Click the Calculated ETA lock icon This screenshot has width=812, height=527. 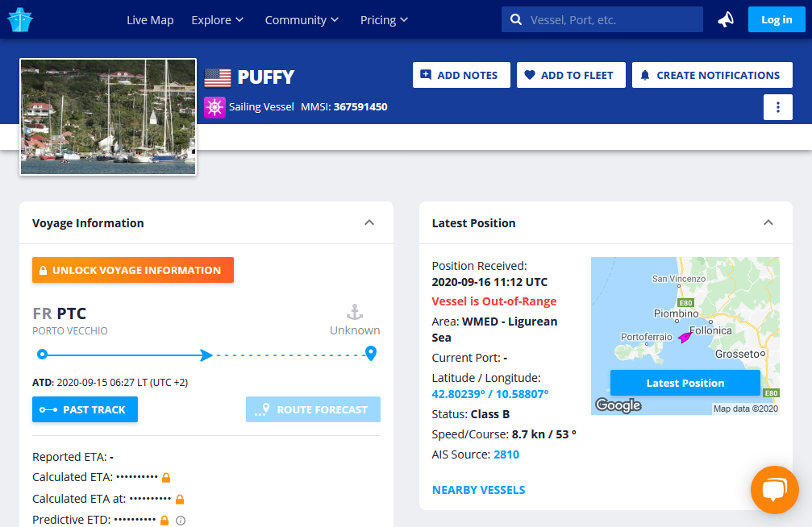[x=166, y=477]
